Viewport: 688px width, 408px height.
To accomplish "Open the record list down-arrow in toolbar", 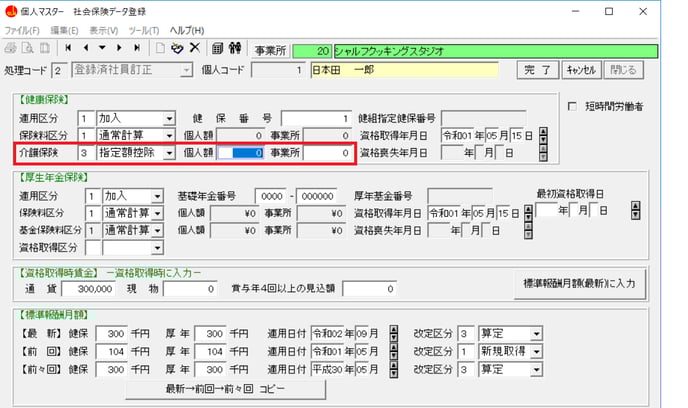I will [x=102, y=48].
